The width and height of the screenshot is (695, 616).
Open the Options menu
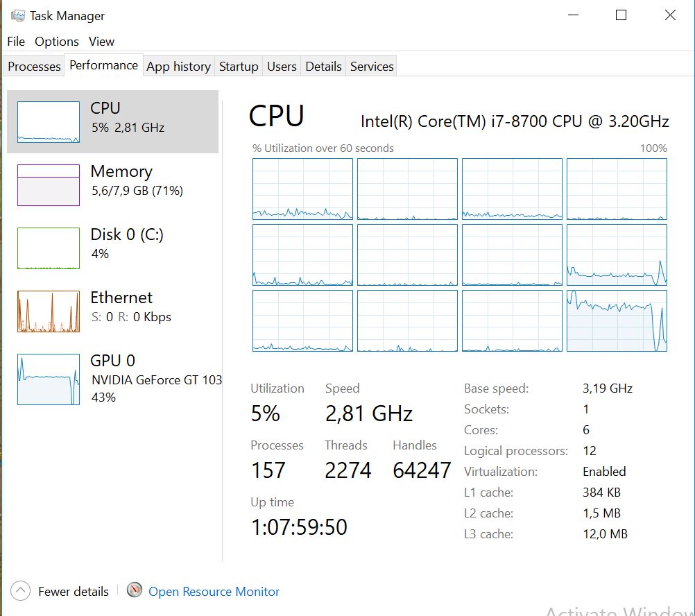point(57,42)
